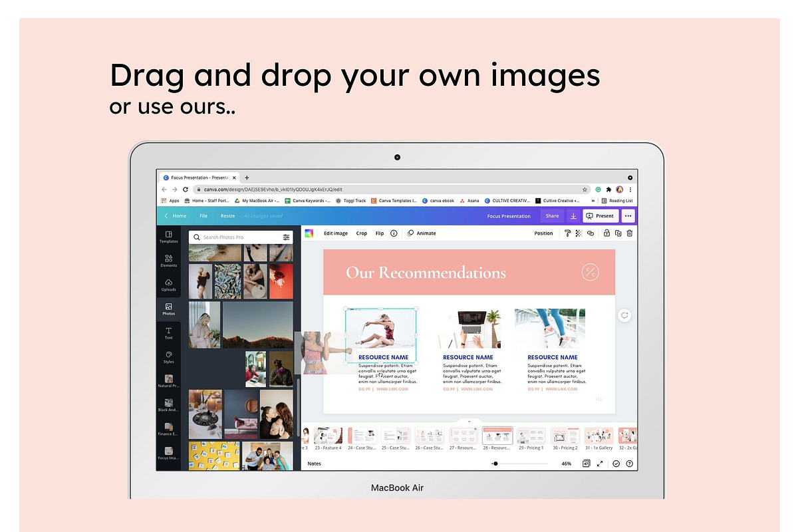Click the image info icon

[394, 233]
